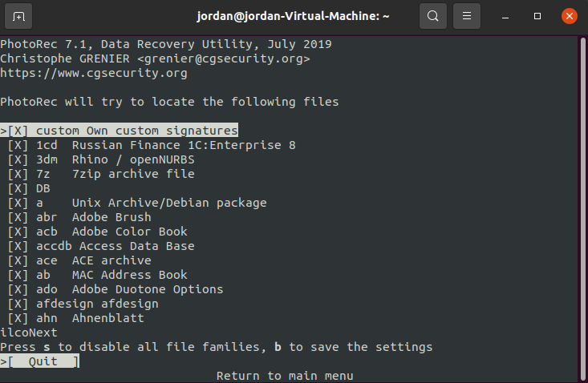Image resolution: width=588 pixels, height=383 pixels.
Task: Click the 'Rhino / openNURBS' description
Action: [x=133, y=159]
